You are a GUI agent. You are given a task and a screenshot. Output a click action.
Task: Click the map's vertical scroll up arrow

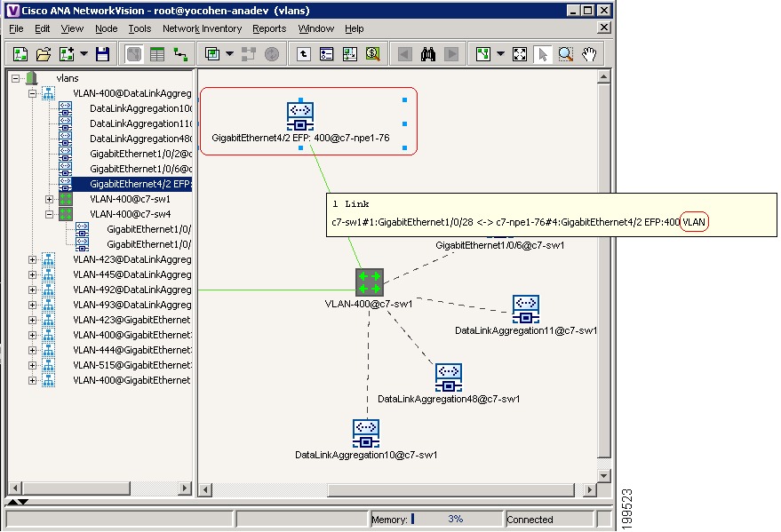tap(603, 76)
